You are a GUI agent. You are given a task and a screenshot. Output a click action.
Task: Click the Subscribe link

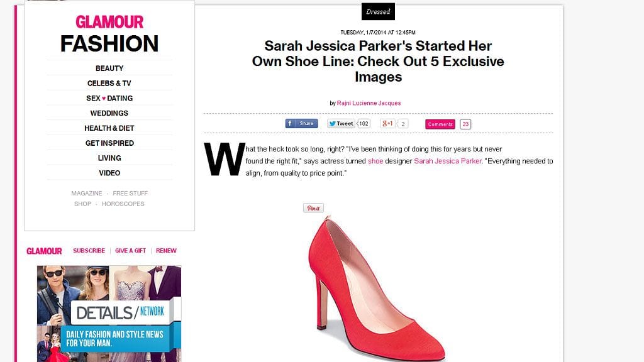coord(89,250)
